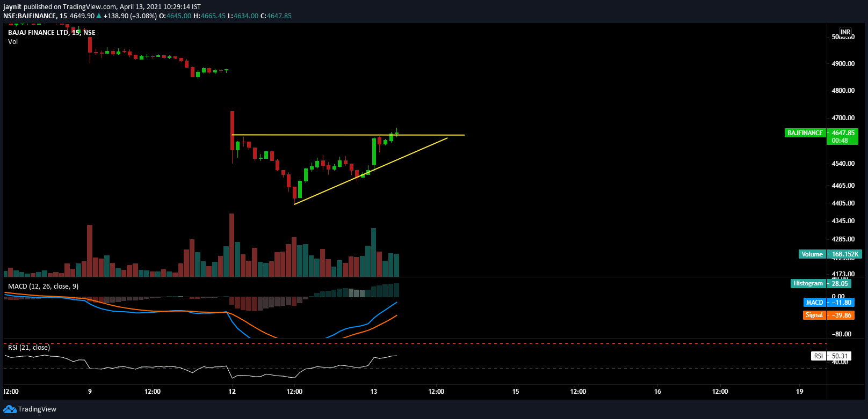This screenshot has height=419, width=868.
Task: Click the 4700.00 price axis label
Action: pos(843,118)
